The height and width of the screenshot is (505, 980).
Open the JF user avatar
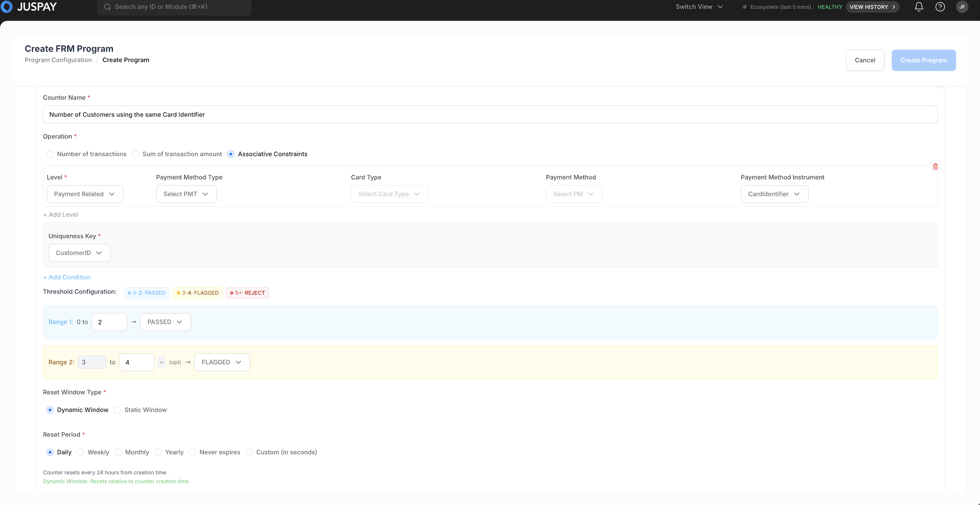coord(962,7)
